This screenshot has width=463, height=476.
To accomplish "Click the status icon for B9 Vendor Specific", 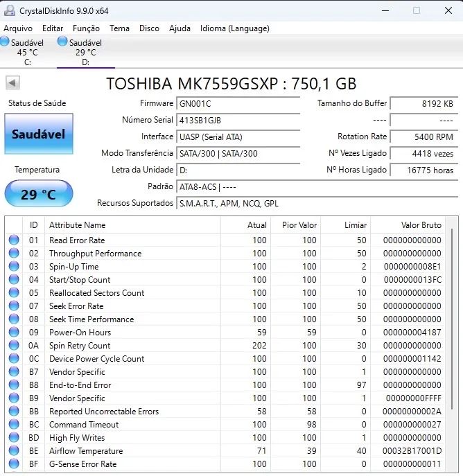I will [x=14, y=398].
